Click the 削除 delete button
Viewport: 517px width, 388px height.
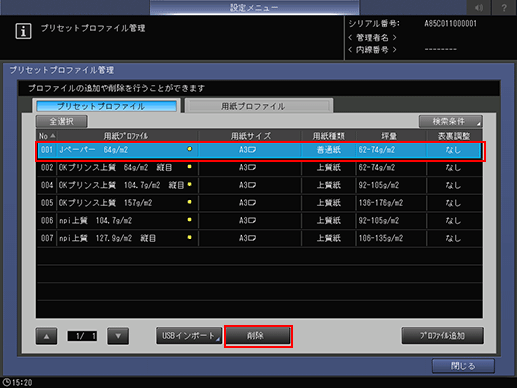point(258,336)
